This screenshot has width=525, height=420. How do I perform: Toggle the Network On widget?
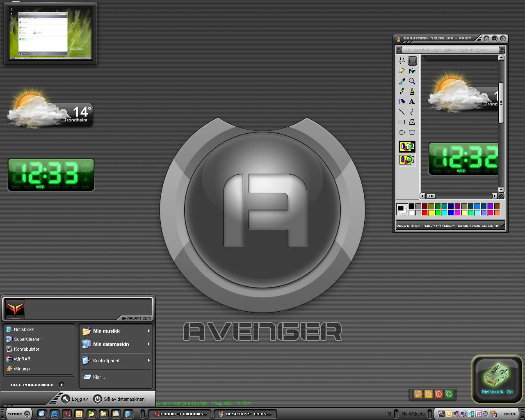click(x=497, y=379)
